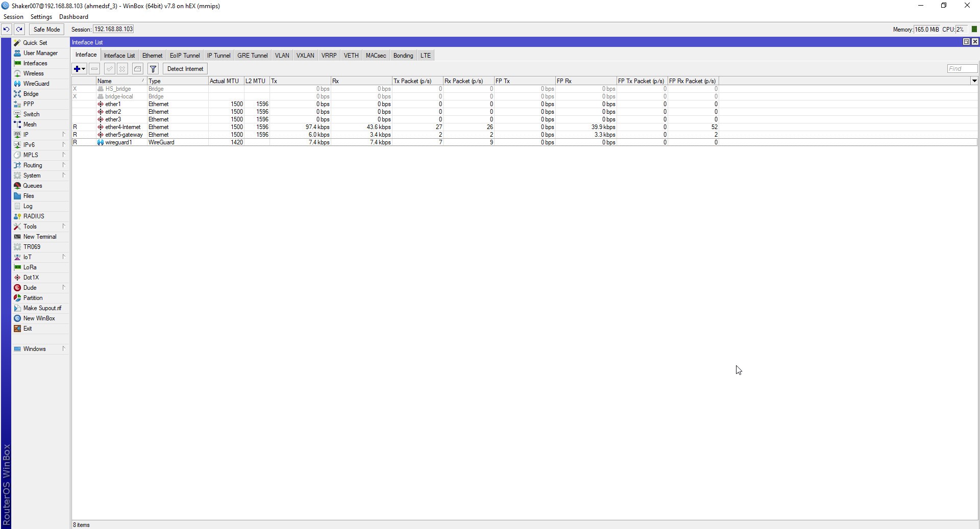Click the Find search field
This screenshot has height=529, width=980.
(962, 68)
